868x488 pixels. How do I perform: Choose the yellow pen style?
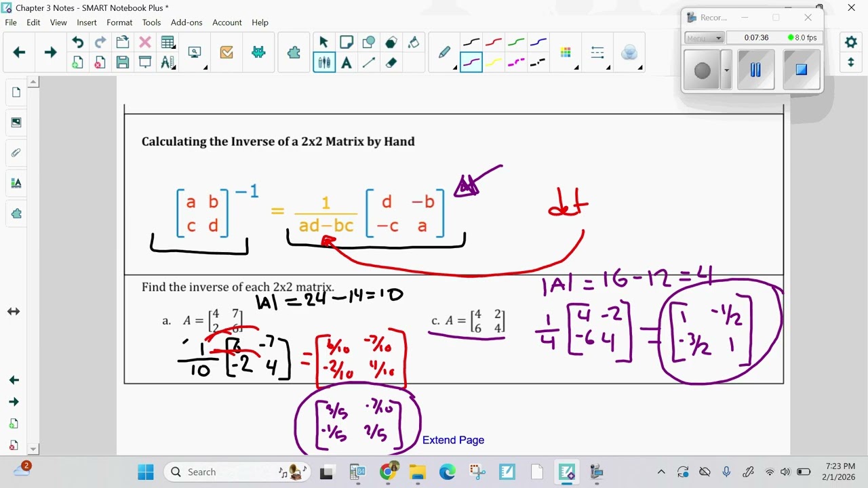[x=493, y=63]
